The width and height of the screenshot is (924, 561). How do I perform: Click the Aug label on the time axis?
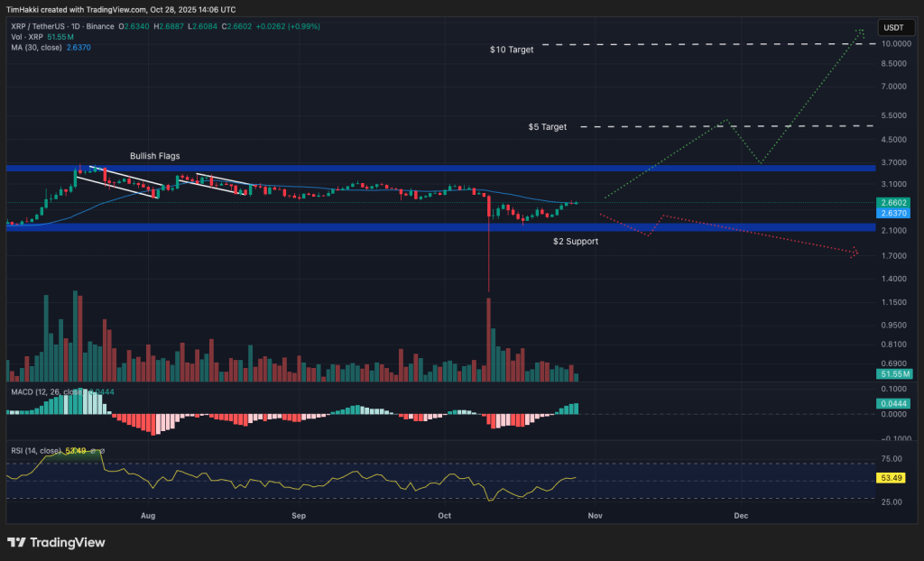[x=147, y=516]
